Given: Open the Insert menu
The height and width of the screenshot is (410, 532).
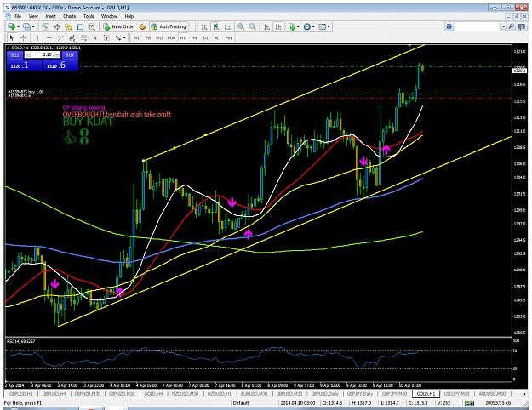Looking at the screenshot, I should tap(50, 16).
